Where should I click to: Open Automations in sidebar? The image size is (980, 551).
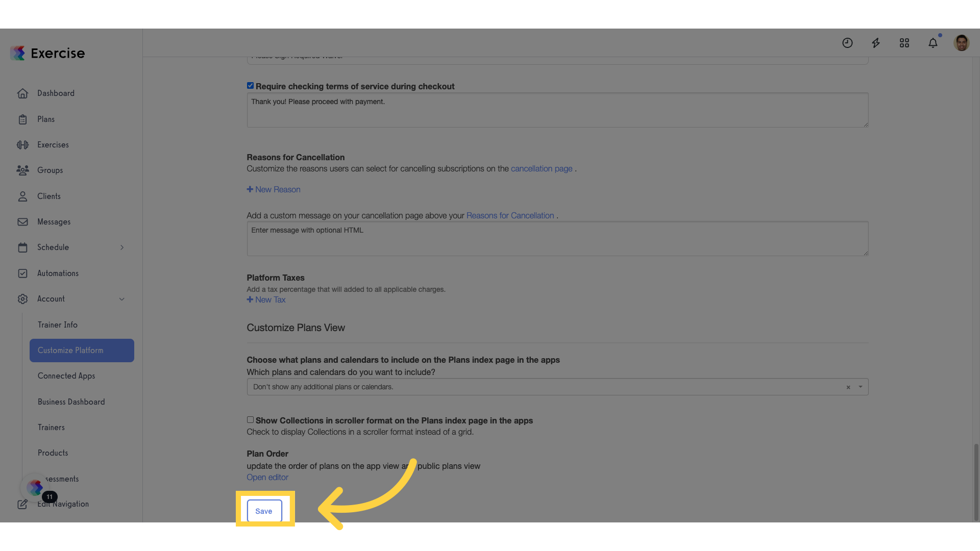click(58, 273)
